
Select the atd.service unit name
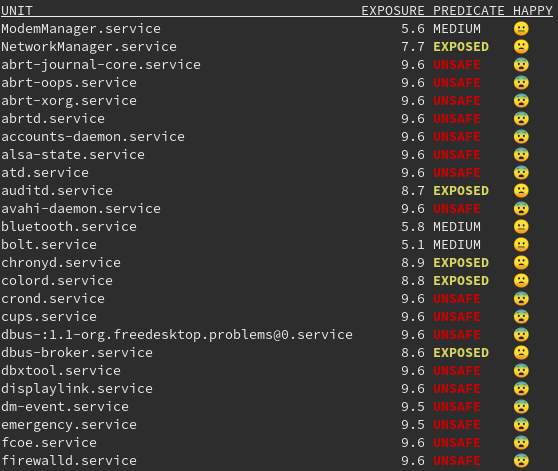pos(45,173)
